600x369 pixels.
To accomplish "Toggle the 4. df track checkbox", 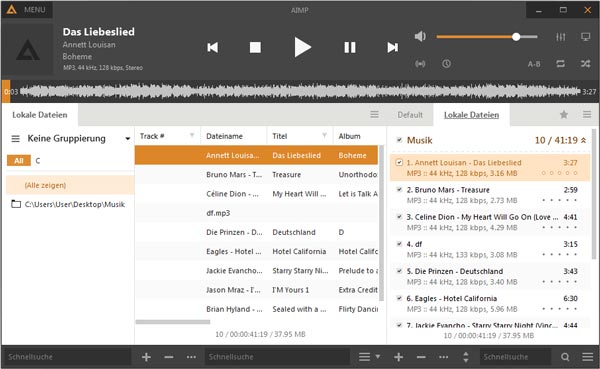I will tap(399, 244).
